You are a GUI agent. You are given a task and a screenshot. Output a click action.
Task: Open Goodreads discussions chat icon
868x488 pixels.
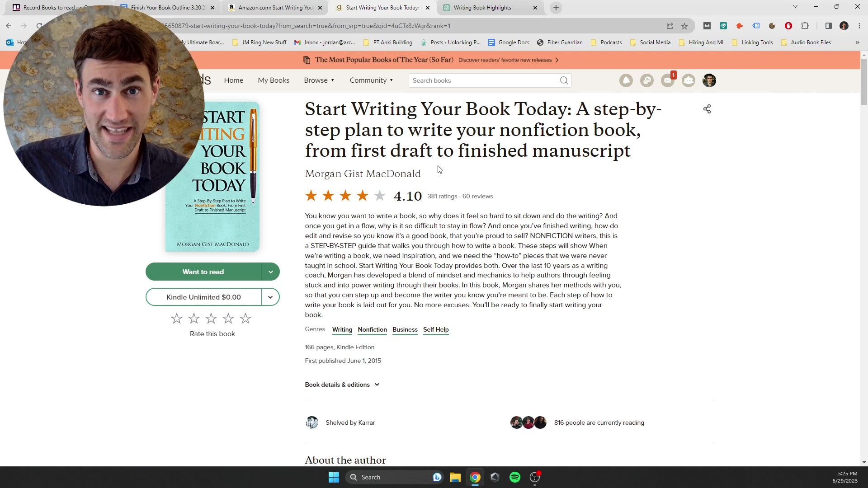point(646,80)
